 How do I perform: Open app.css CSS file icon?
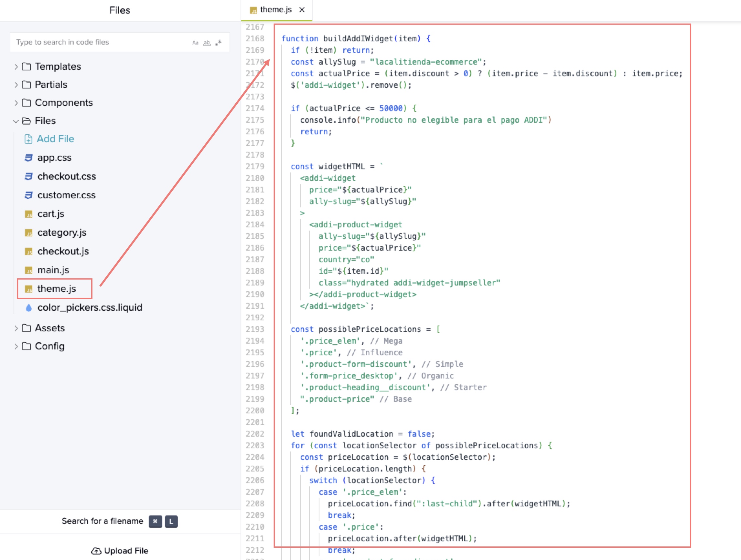(29, 158)
